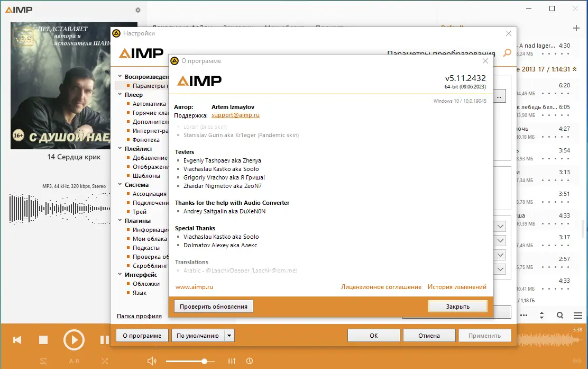
Task: Toggle repeat mode icon in player
Action: click(43, 361)
